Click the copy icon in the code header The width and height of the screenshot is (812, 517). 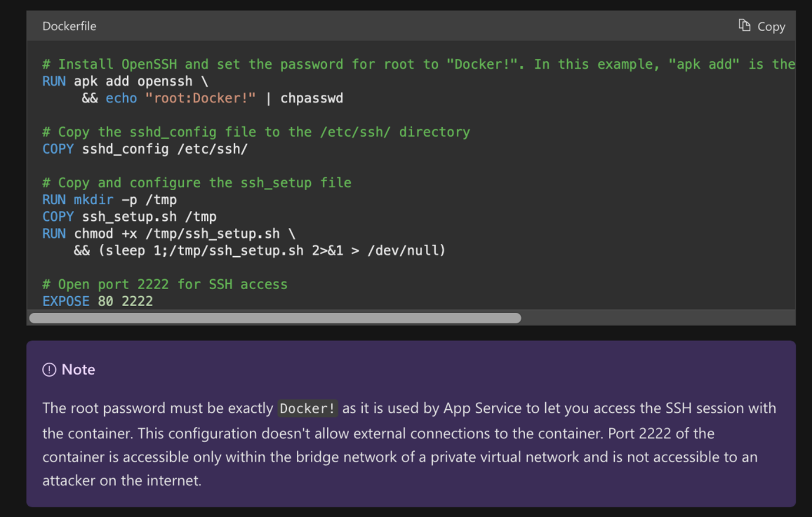744,25
